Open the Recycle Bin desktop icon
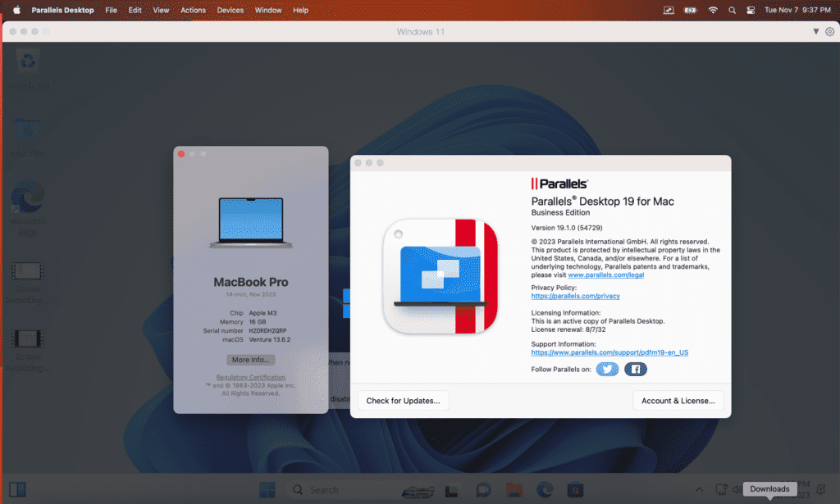The image size is (840, 504). click(x=30, y=62)
